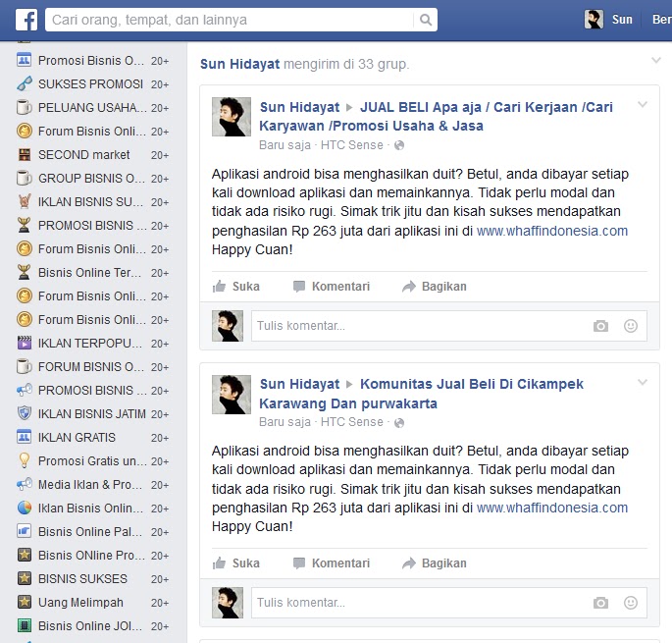Open Sun Hidayat link in 'mengirim di 33 grup' header
Screen dimensions: 672x643
pyautogui.click(x=239, y=64)
